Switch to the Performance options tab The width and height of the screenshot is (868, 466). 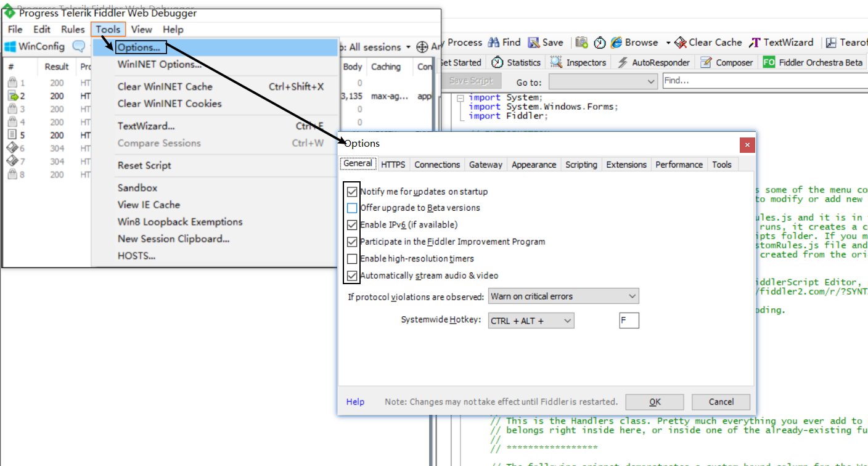tap(679, 165)
